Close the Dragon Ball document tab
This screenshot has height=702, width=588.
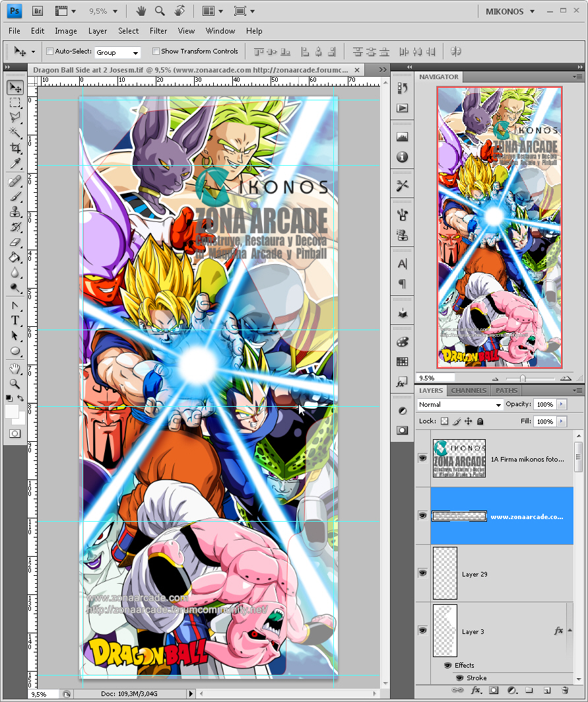tap(356, 70)
